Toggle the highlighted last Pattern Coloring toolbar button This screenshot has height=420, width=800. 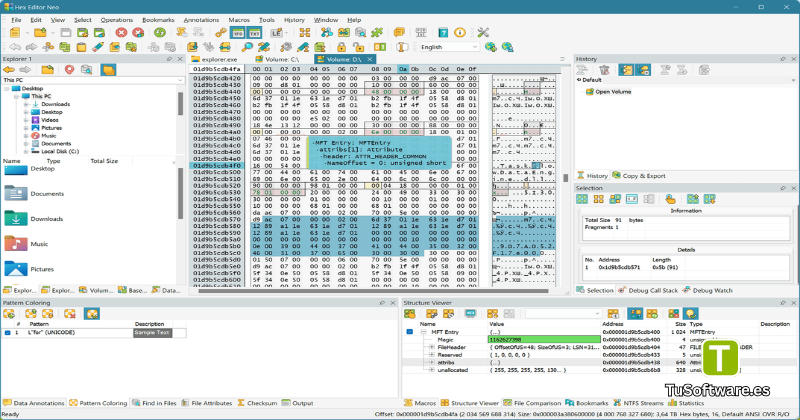coord(92,313)
